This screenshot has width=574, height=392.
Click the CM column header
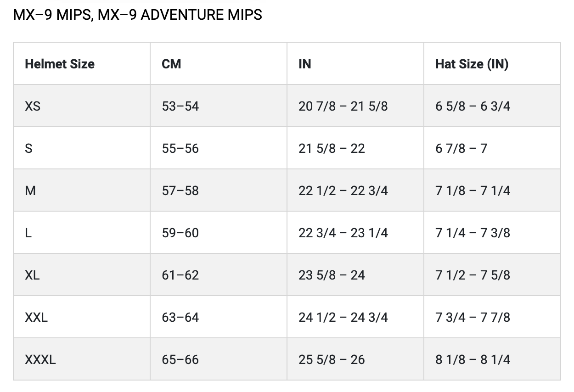pyautogui.click(x=171, y=64)
